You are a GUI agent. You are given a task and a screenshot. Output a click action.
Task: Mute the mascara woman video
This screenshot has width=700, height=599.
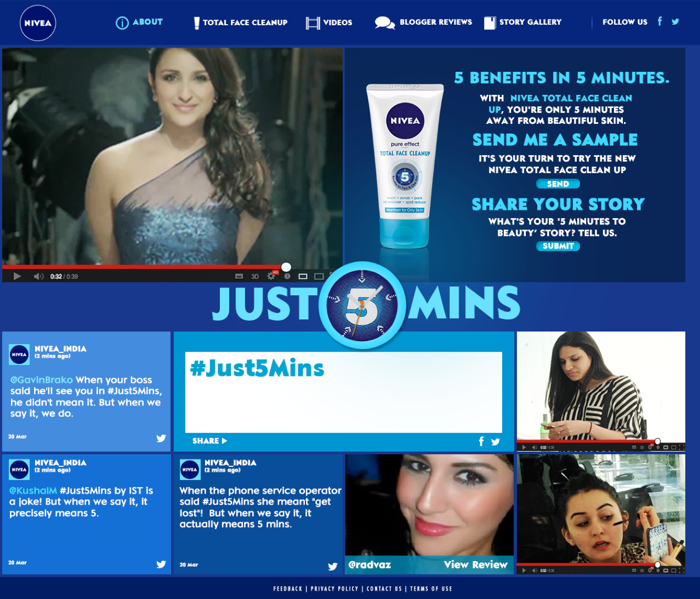pyautogui.click(x=535, y=570)
